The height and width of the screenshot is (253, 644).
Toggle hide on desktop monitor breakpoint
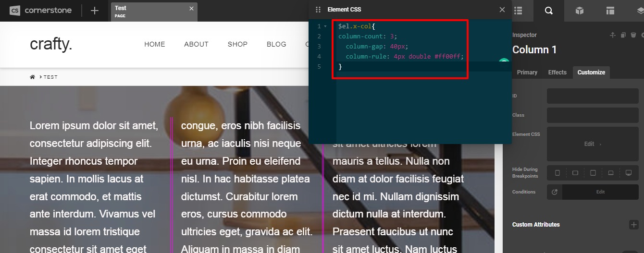pos(629,173)
